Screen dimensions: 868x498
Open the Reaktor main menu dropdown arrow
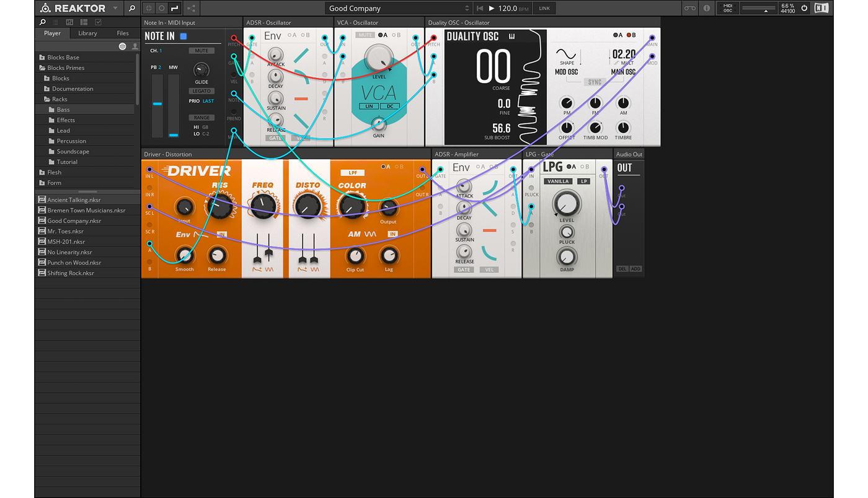coord(115,9)
